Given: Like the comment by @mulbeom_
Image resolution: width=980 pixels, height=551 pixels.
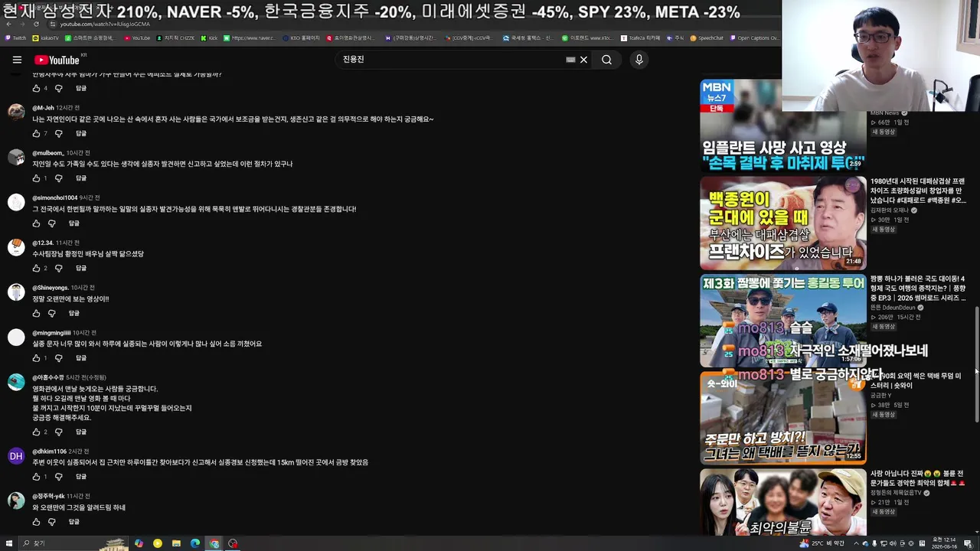Looking at the screenshot, I should (36, 178).
